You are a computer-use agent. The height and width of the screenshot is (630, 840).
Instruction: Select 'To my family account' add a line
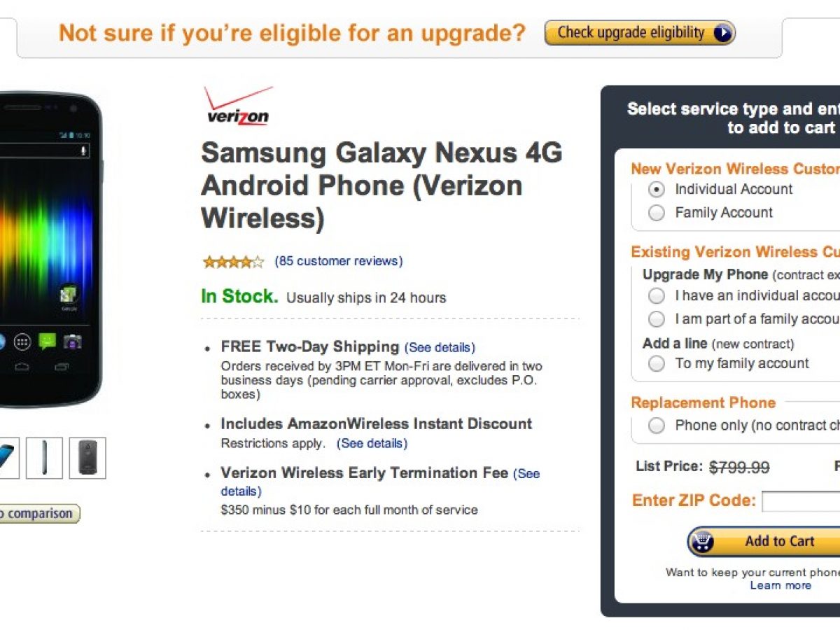(657, 363)
